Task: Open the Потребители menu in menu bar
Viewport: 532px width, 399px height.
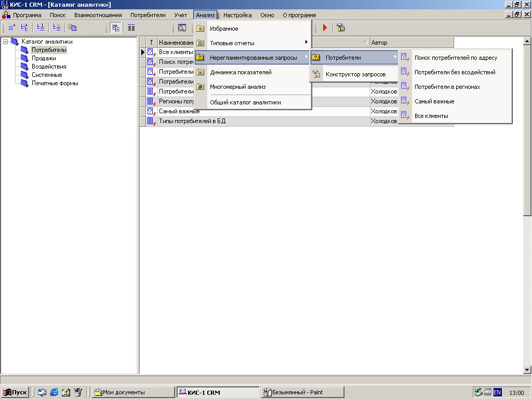Action: click(x=148, y=15)
